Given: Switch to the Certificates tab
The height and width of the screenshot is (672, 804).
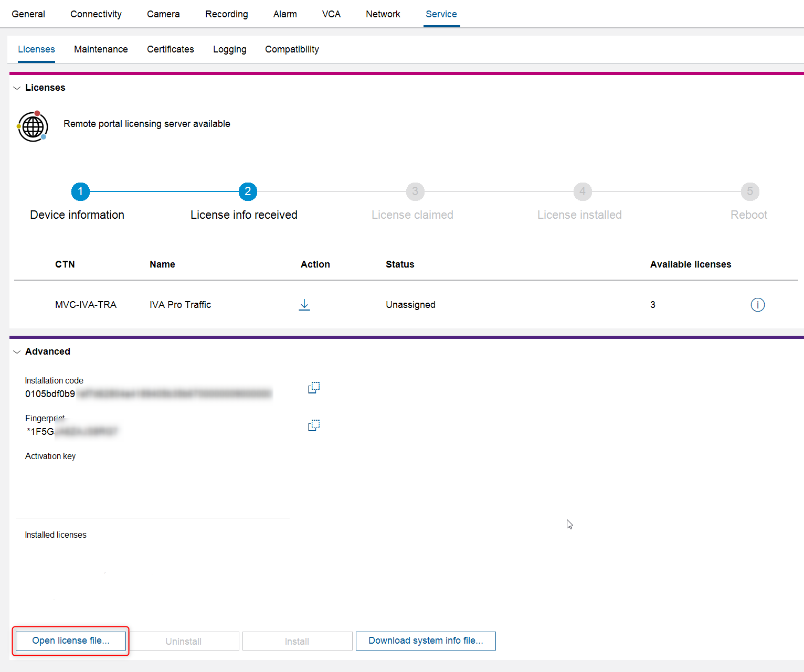Looking at the screenshot, I should pos(170,49).
